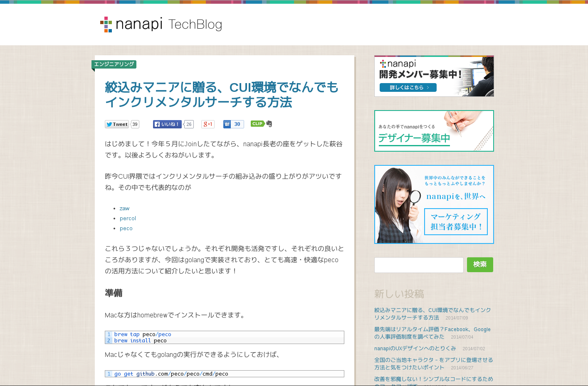Screen dimensions: 588x386
Task: Click the green 検索 button
Action: pyautogui.click(x=480, y=265)
